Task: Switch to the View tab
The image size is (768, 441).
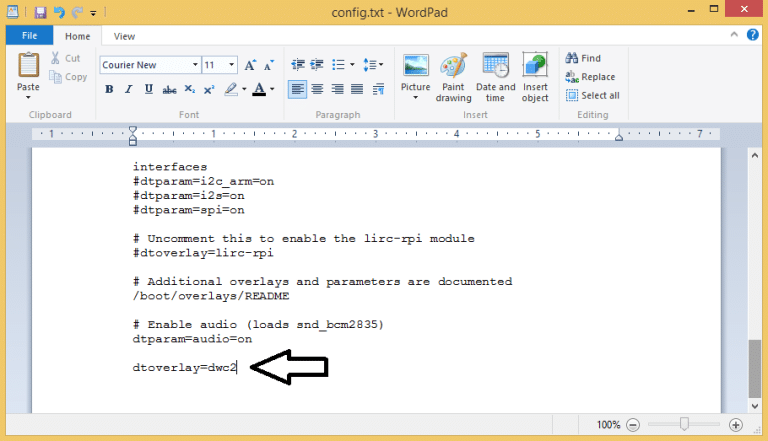Action: 124,36
